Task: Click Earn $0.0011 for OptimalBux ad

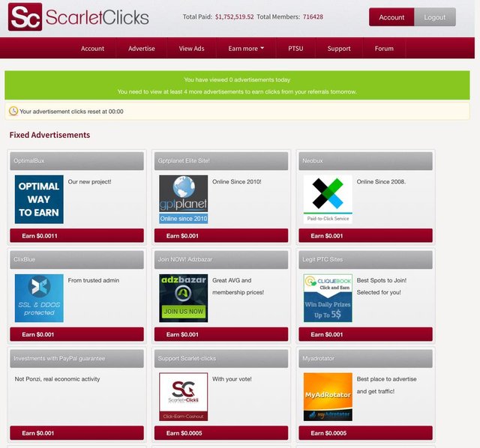Action: click(x=76, y=236)
